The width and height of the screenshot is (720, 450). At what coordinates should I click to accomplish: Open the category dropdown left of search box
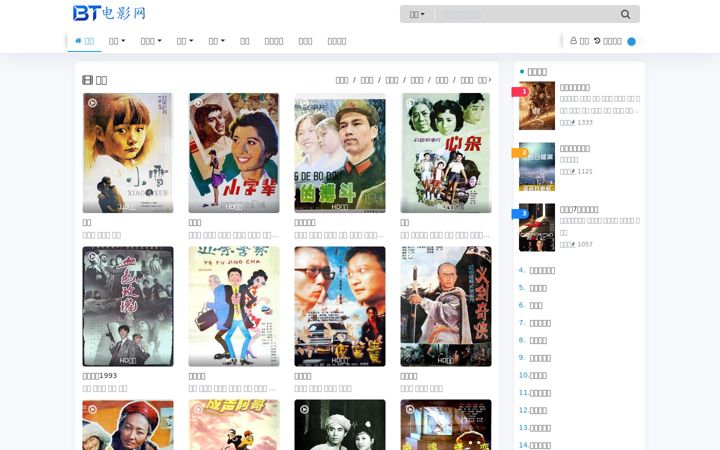(x=417, y=14)
